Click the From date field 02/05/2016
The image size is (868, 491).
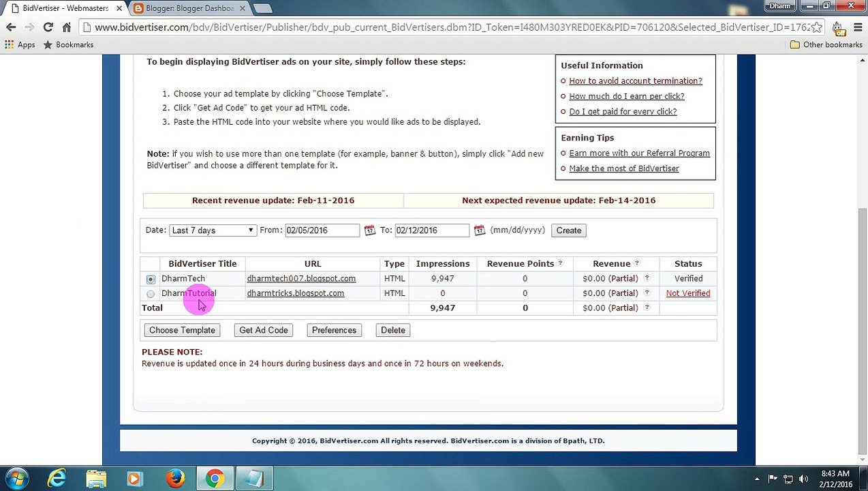322,230
